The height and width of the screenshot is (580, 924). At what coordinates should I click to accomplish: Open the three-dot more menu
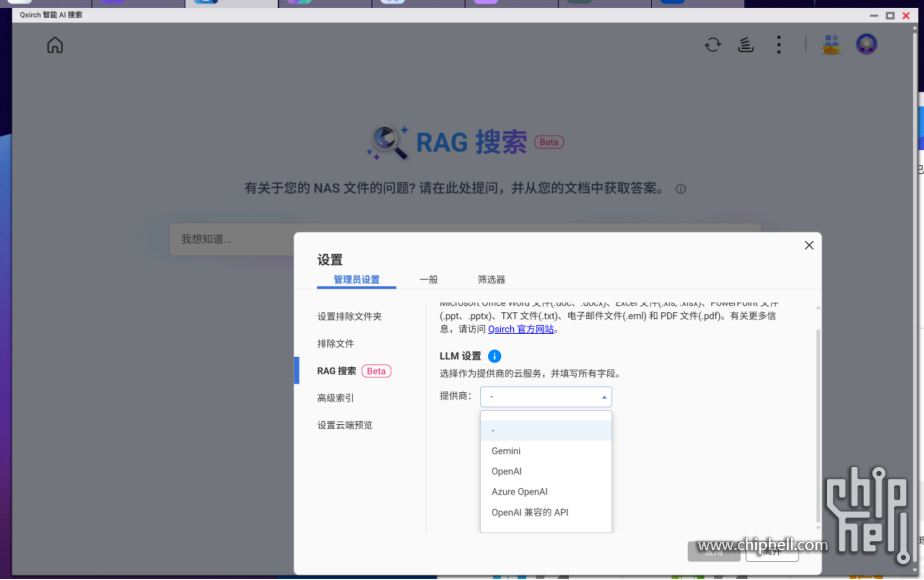tap(779, 45)
